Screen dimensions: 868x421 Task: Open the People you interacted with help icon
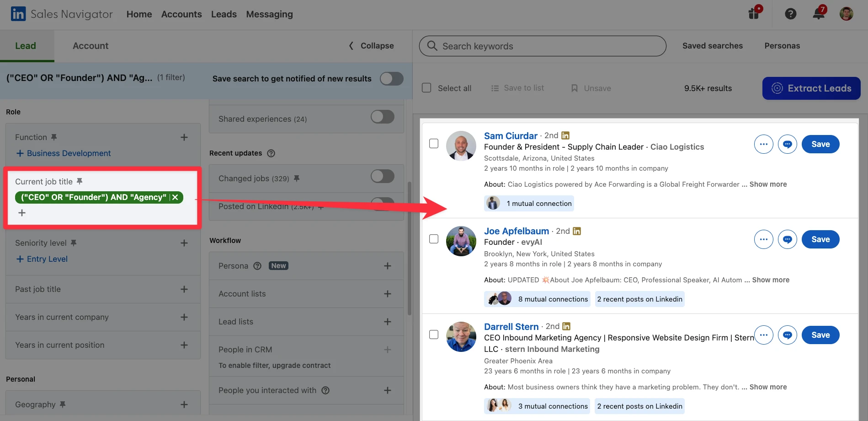pyautogui.click(x=325, y=390)
